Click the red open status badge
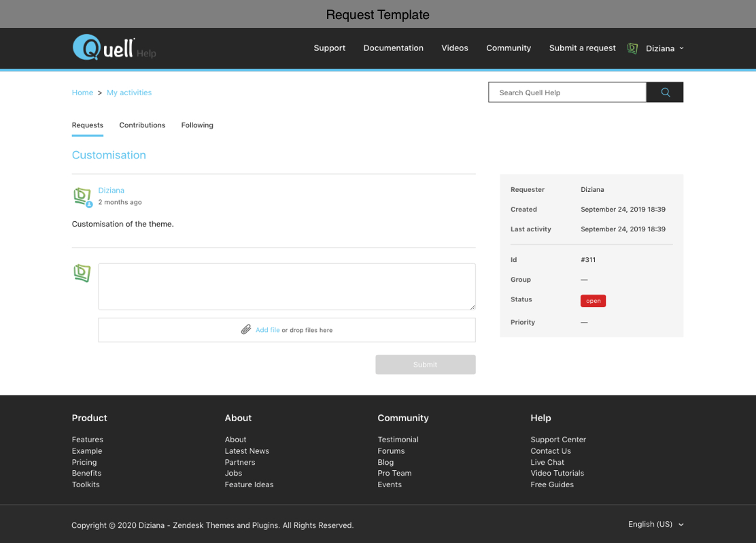 coord(593,301)
